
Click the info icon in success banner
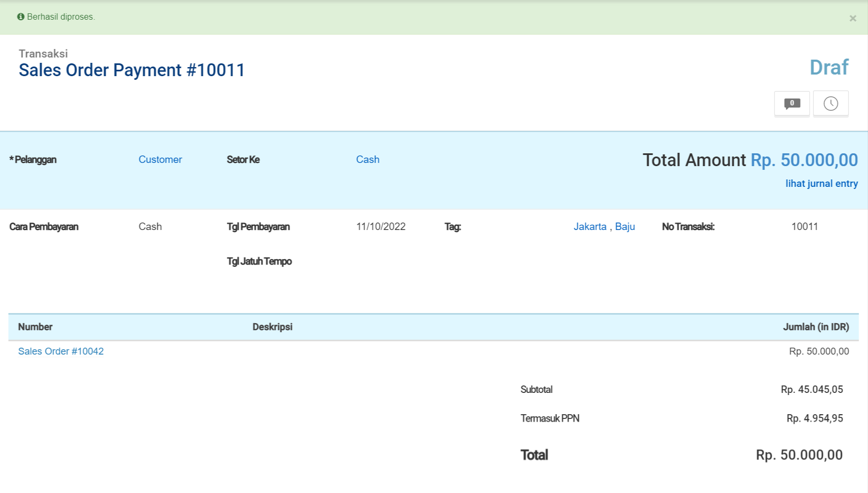21,17
